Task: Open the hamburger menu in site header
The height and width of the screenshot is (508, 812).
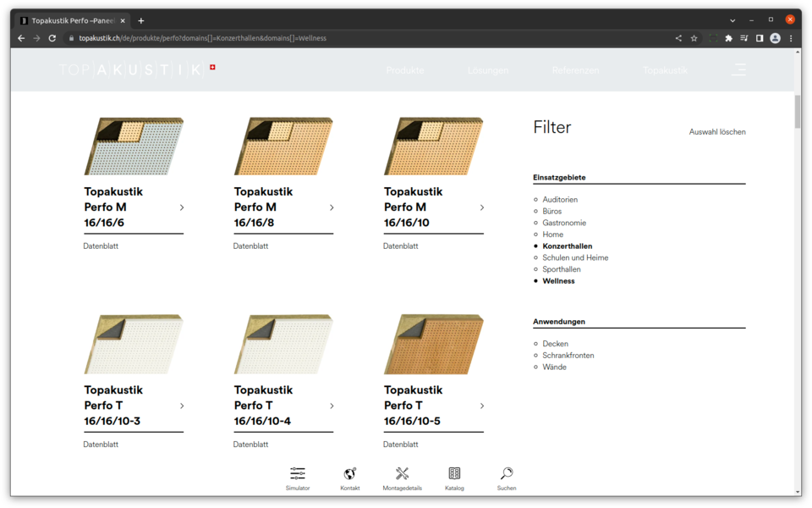Action: coord(738,69)
